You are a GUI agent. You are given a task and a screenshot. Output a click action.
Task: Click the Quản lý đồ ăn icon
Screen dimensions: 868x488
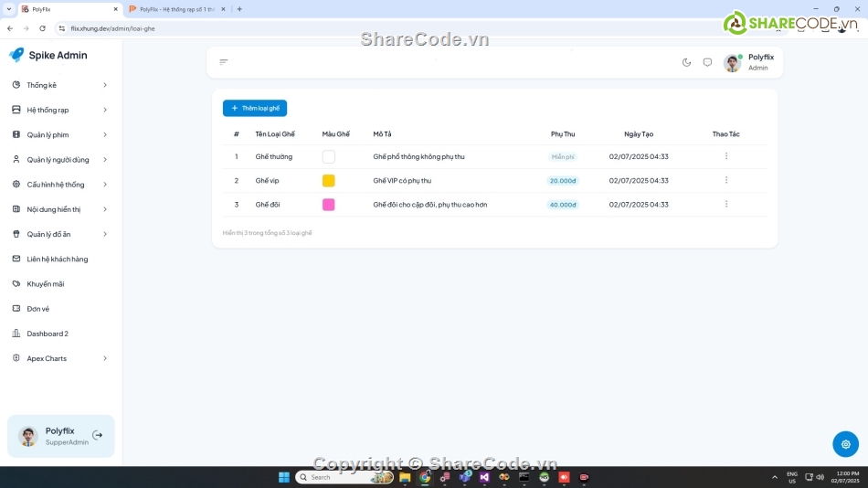pos(16,234)
